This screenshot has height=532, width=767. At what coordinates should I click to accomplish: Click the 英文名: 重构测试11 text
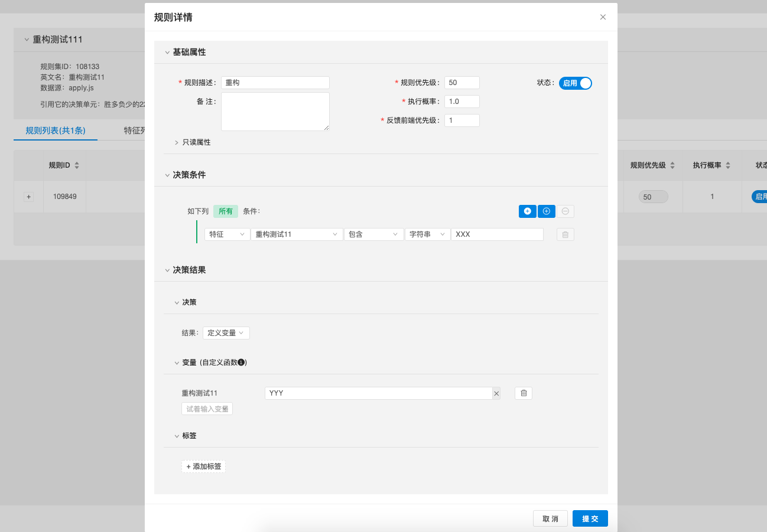[x=73, y=77]
